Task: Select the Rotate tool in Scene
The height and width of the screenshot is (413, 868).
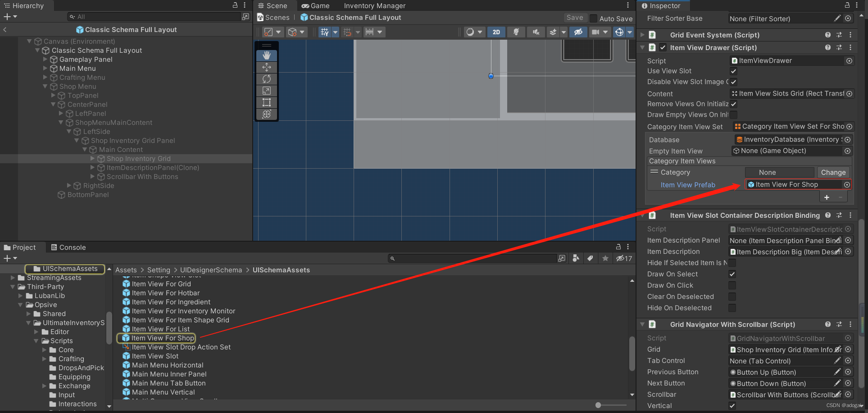Action: pos(267,79)
